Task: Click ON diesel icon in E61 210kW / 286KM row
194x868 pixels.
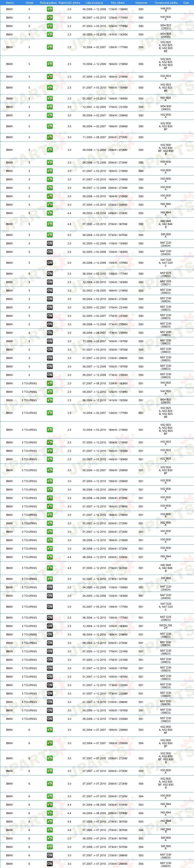Action: (x=50, y=702)
